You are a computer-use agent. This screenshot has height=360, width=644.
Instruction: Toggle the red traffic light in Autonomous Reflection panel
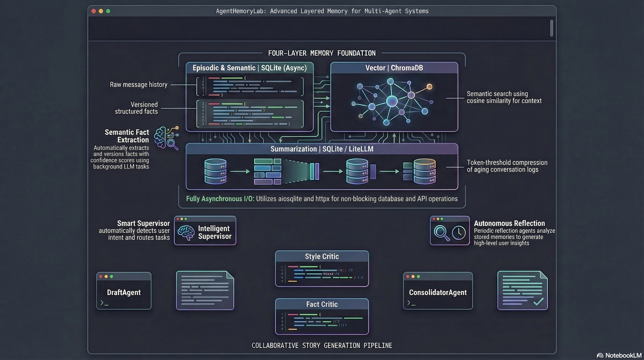tap(435, 219)
